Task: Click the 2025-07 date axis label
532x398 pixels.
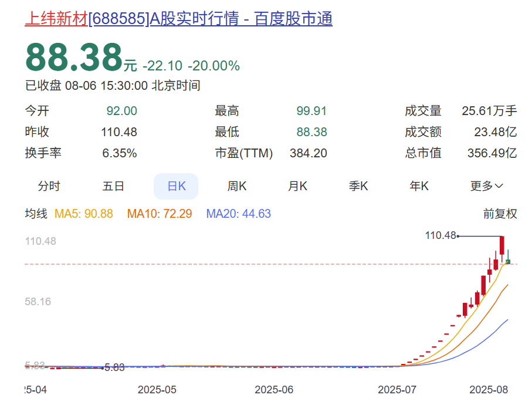Action: tap(397, 390)
